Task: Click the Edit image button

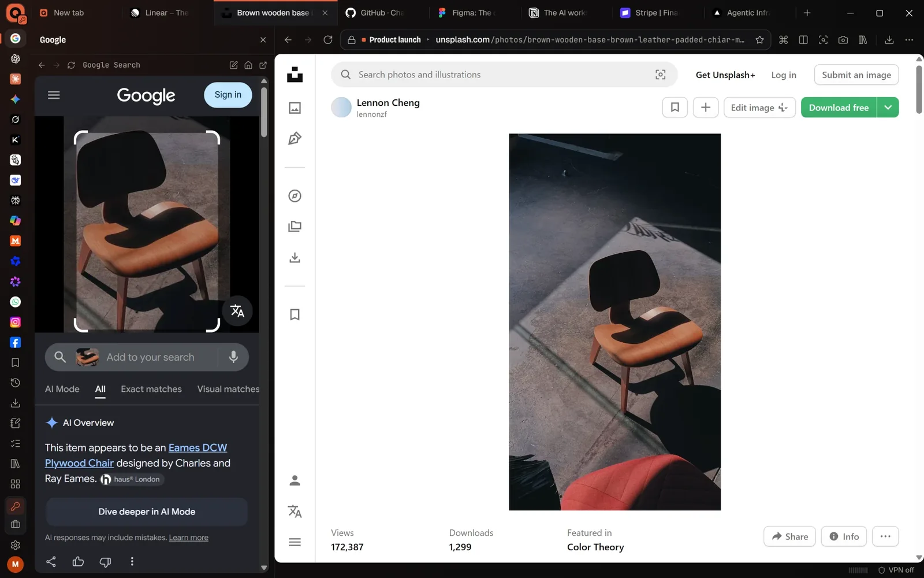Action: [x=759, y=108]
